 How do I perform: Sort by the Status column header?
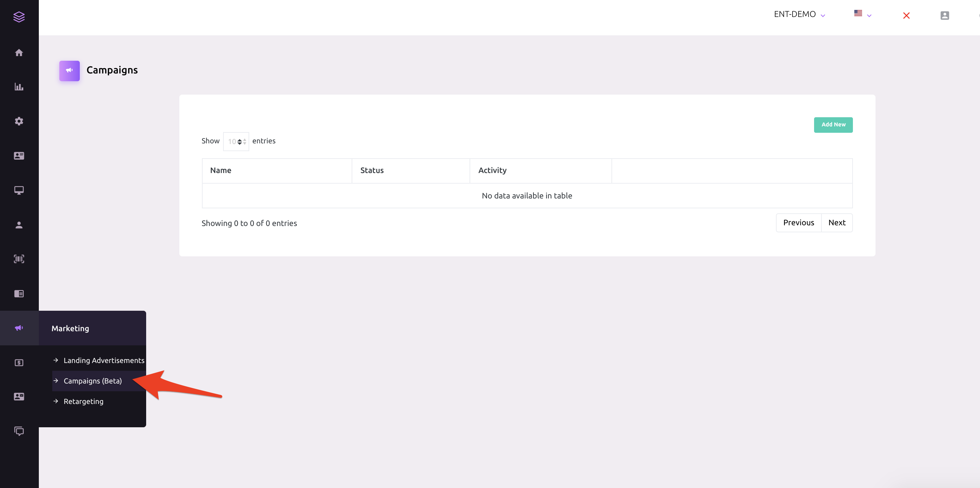point(411,171)
